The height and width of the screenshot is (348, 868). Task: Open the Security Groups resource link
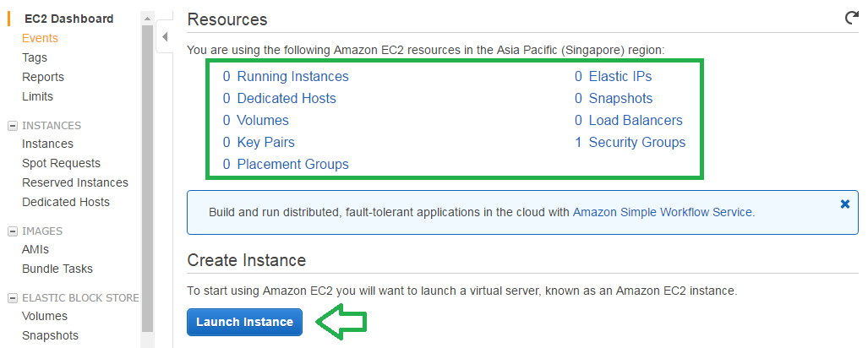point(636,142)
